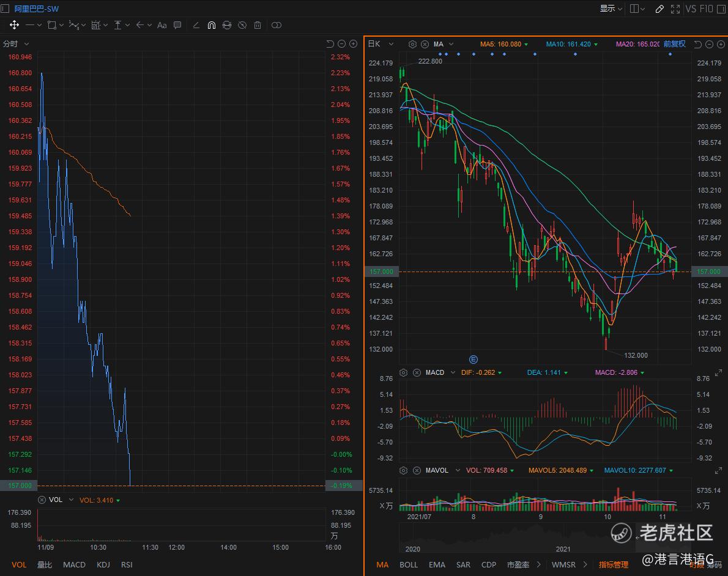Select the comment bubble note tool
This screenshot has height=576, width=728.
(x=177, y=25)
